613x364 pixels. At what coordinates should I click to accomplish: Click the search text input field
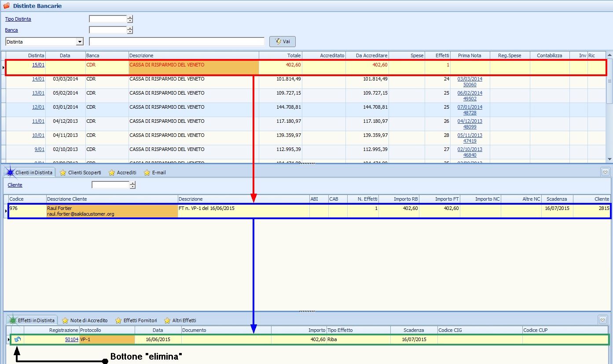(176, 42)
